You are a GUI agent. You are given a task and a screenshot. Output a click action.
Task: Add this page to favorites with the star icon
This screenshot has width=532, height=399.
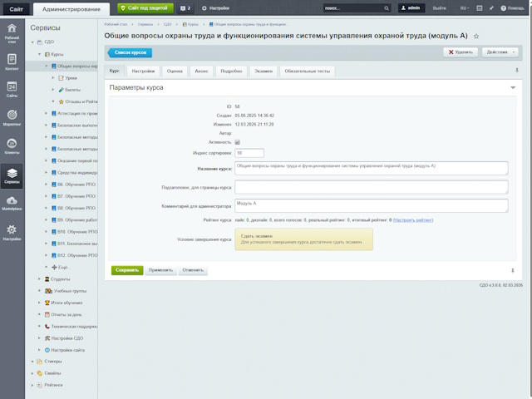[476, 37]
